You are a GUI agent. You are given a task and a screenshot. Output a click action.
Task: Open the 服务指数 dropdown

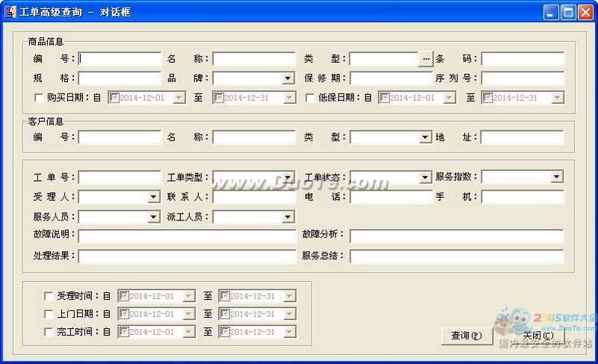(557, 176)
